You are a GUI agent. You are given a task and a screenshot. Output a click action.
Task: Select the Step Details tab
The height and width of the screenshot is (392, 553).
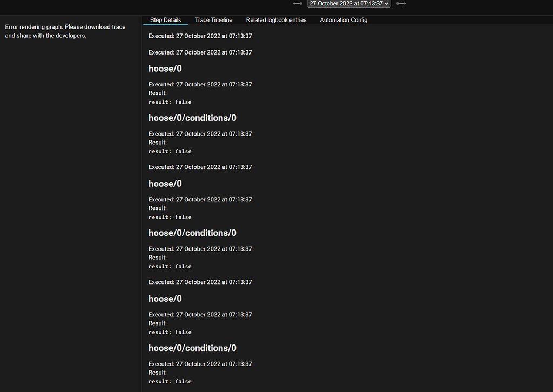[165, 20]
